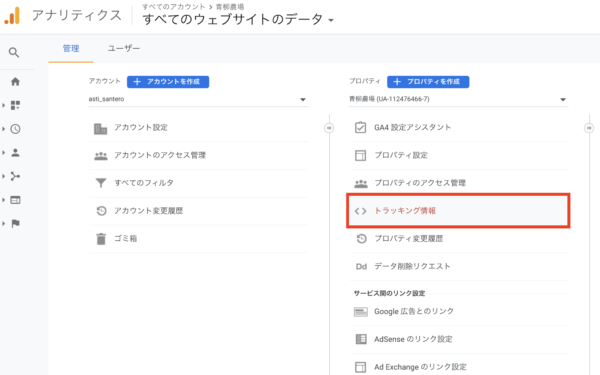The width and height of the screenshot is (600, 375).
Task: Open the Behavior icon in sidebar
Action: click(15, 200)
